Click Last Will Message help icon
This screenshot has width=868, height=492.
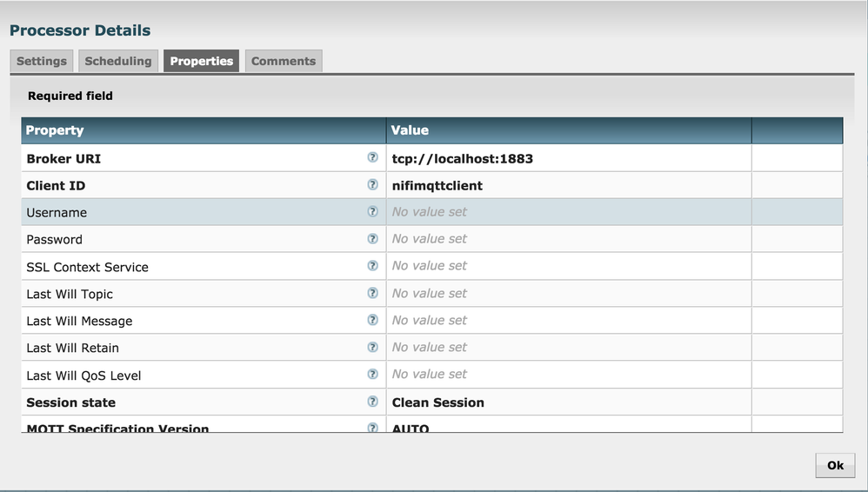coord(372,320)
